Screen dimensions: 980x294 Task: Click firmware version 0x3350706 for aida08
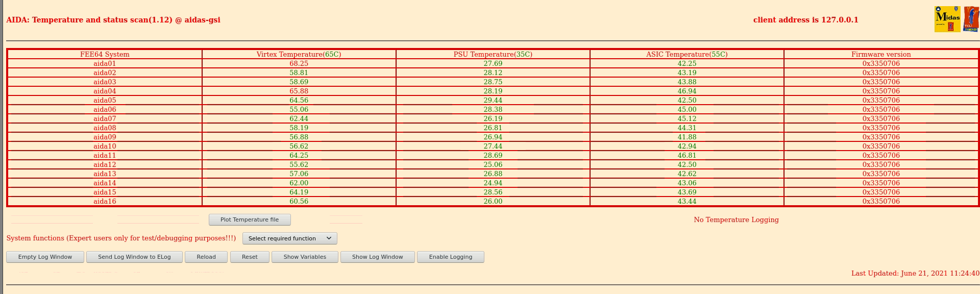pos(881,128)
